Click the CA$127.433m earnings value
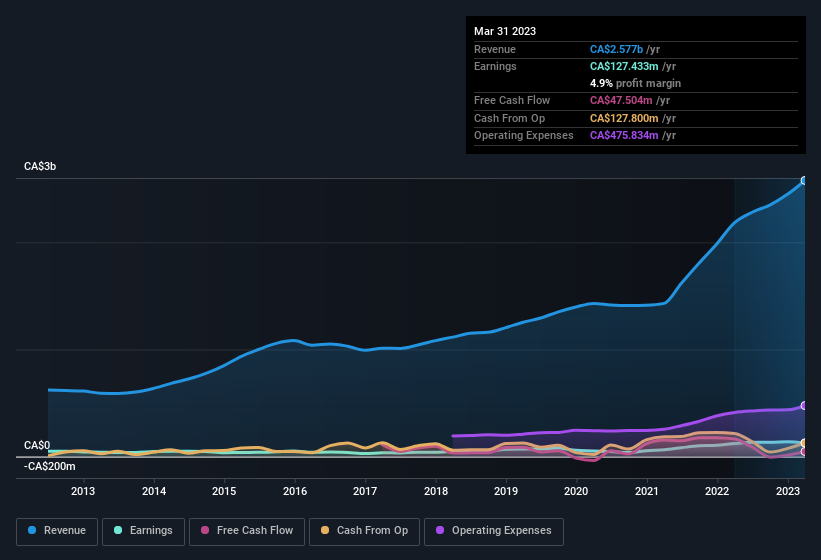 pyautogui.click(x=624, y=66)
